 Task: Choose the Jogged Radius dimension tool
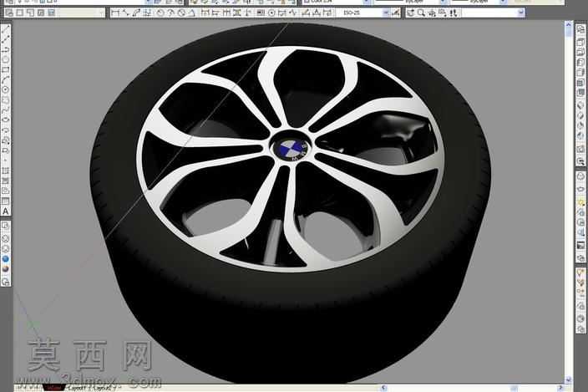(x=171, y=13)
